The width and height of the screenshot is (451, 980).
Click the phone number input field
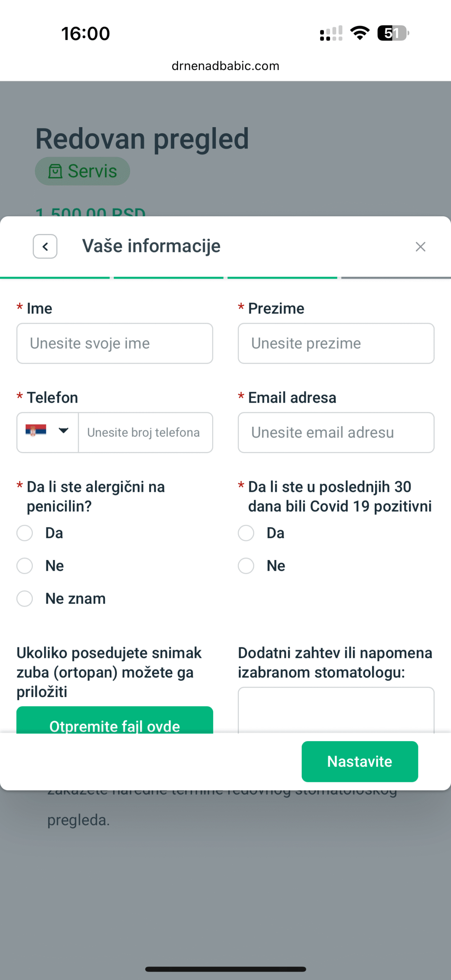(145, 433)
